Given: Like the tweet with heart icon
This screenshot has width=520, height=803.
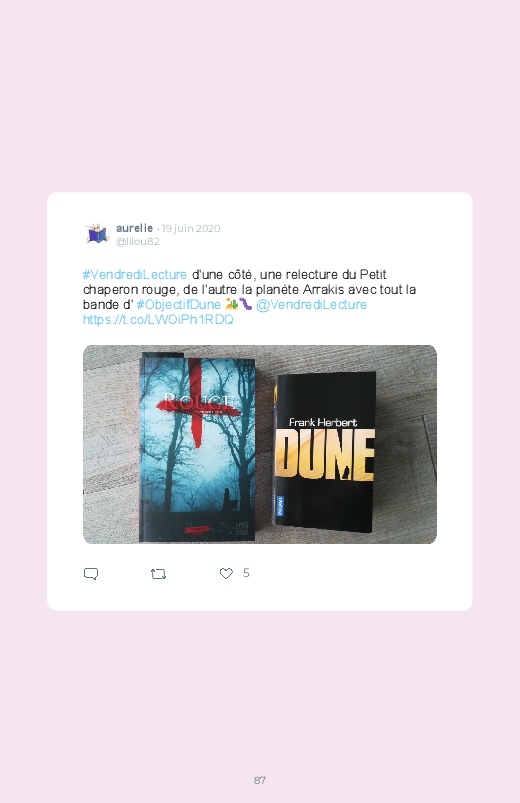Looking at the screenshot, I should pyautogui.click(x=226, y=574).
